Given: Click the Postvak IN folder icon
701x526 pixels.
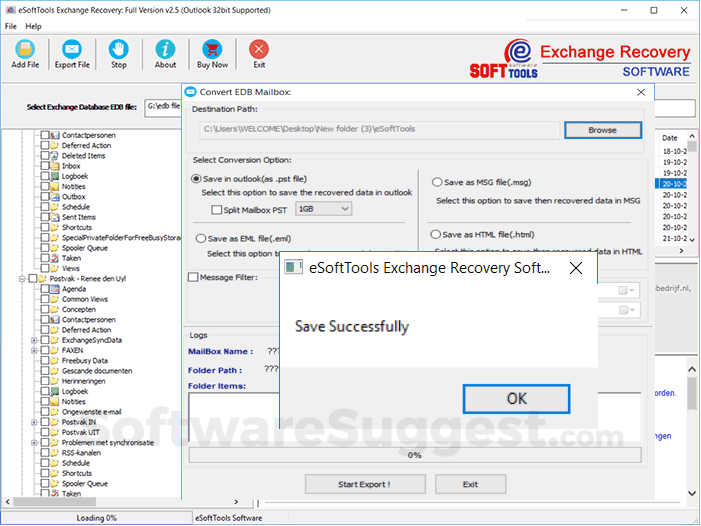Looking at the screenshot, I should tap(55, 422).
